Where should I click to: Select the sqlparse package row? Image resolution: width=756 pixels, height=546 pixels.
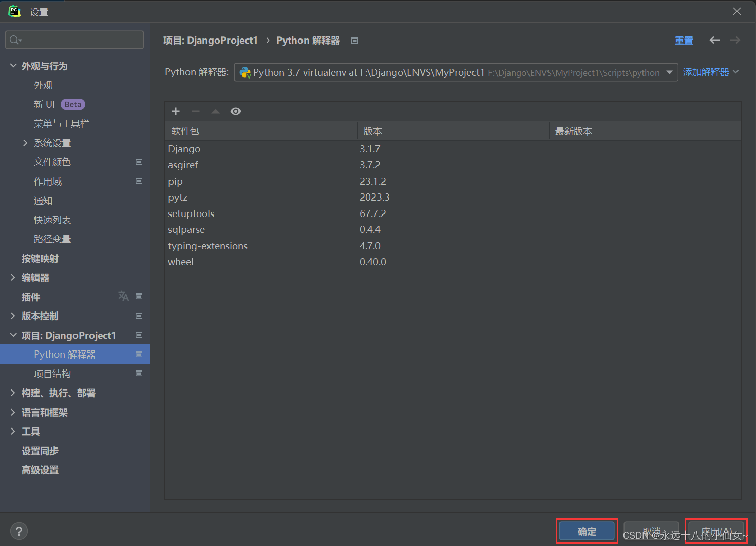coord(453,229)
